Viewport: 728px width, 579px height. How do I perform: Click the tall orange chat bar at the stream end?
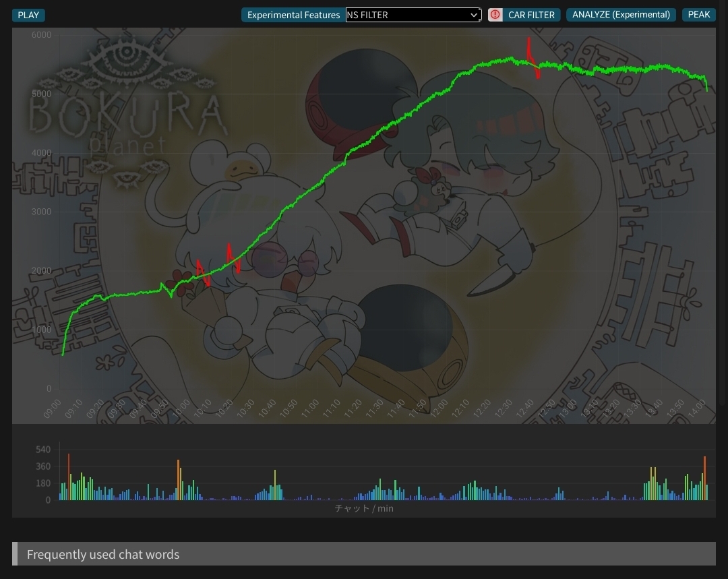[x=704, y=478]
